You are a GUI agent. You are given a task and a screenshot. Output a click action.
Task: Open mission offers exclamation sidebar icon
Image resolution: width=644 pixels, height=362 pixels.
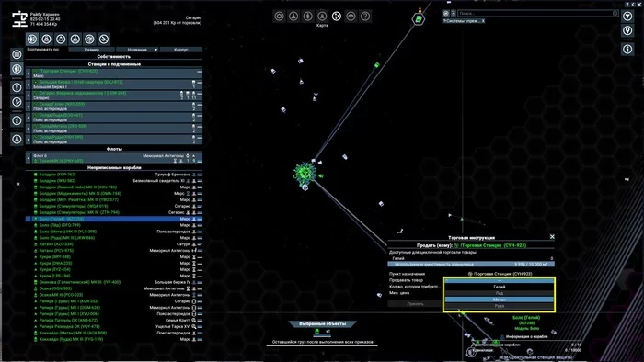[17, 87]
